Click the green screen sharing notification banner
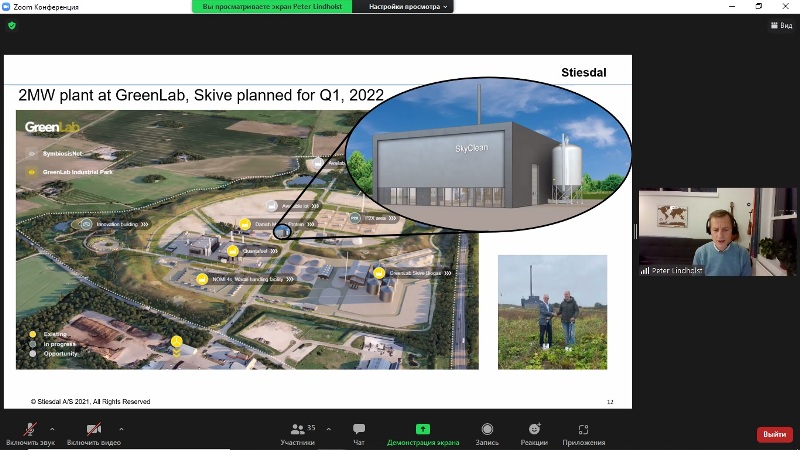Viewport: 800px width, 450px height. [272, 7]
